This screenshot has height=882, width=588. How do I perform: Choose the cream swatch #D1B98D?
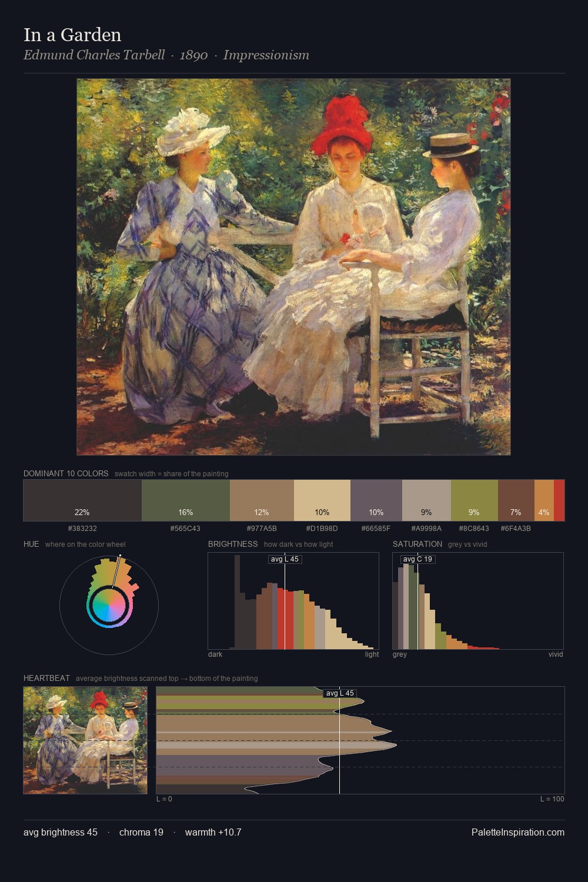pyautogui.click(x=322, y=500)
